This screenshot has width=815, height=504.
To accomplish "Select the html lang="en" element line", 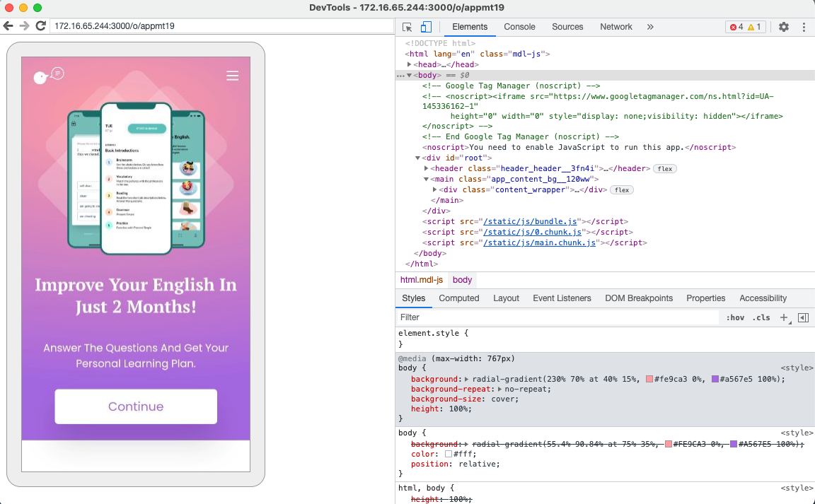I will tap(477, 54).
